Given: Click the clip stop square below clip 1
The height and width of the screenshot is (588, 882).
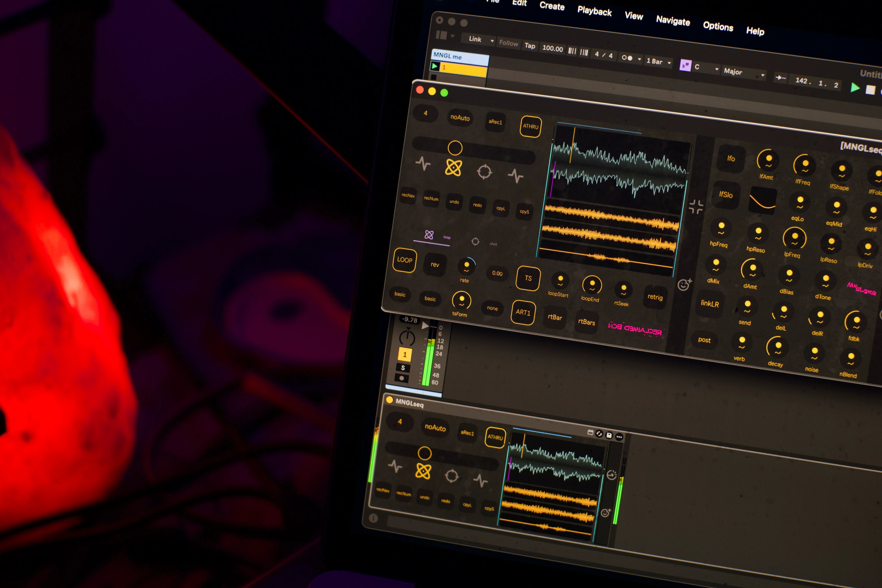Looking at the screenshot, I should 434,77.
